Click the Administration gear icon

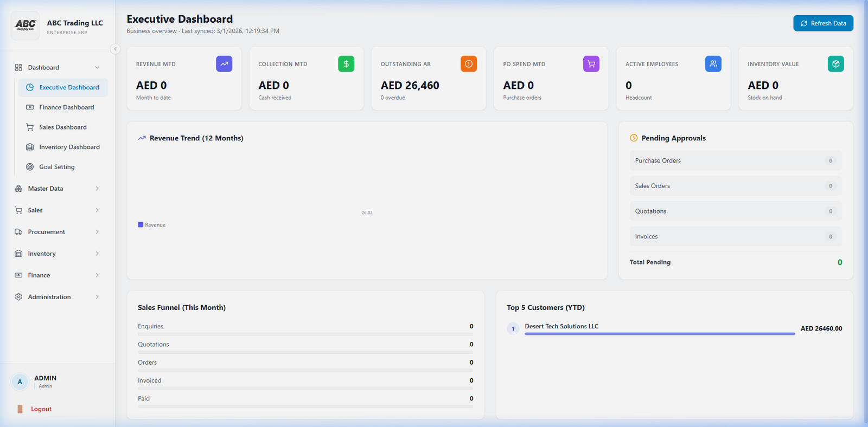pyautogui.click(x=18, y=297)
